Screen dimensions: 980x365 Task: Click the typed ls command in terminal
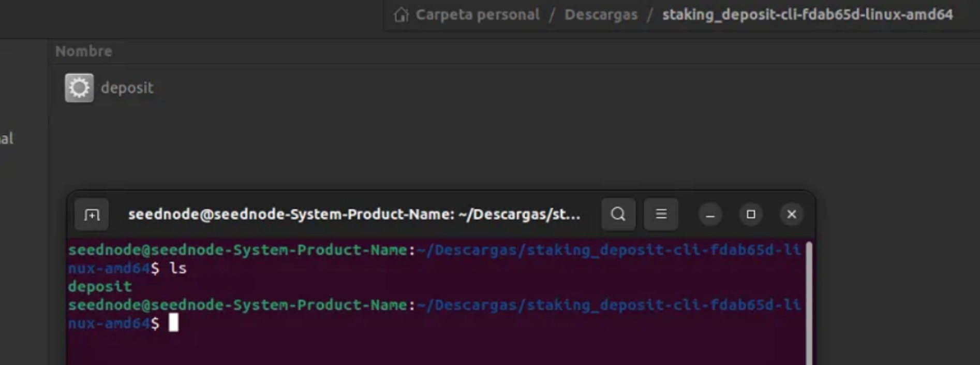point(178,269)
